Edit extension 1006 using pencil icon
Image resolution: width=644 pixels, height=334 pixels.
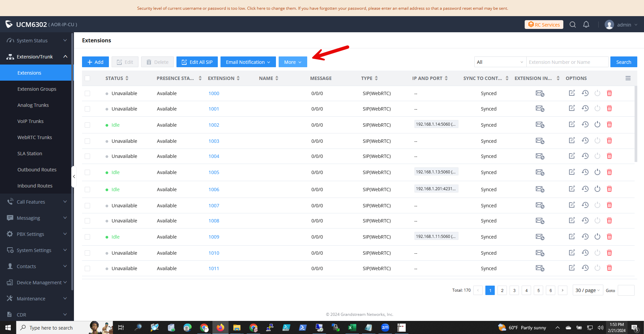(x=572, y=189)
